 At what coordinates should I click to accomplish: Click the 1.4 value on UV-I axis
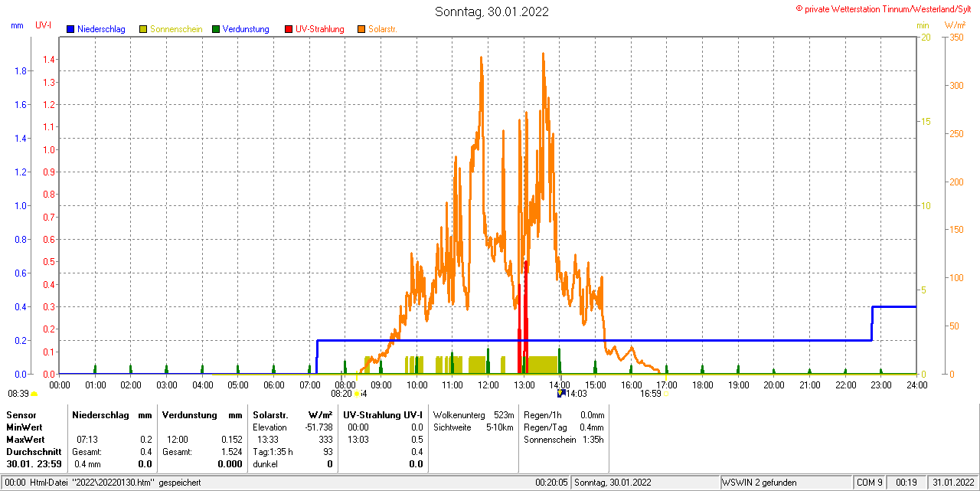point(49,60)
